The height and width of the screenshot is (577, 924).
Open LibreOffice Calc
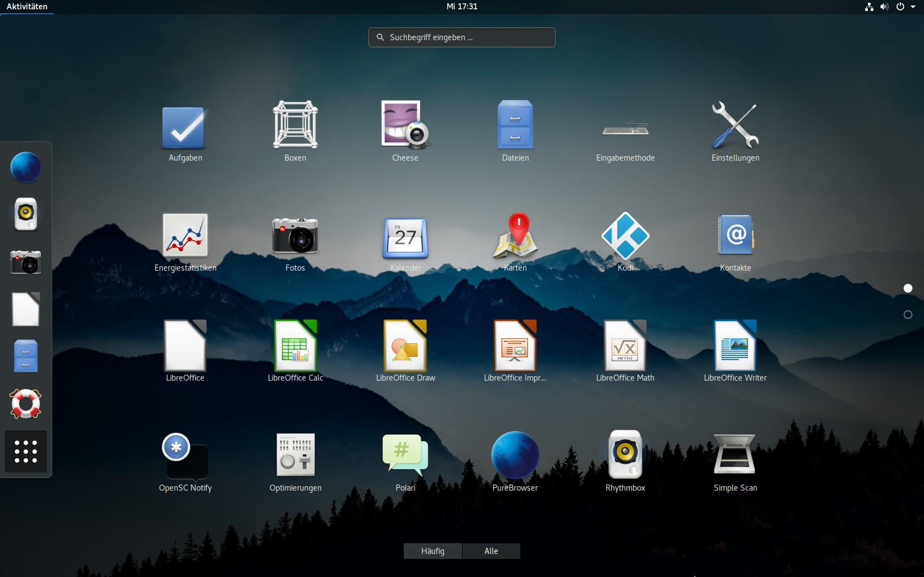[295, 345]
